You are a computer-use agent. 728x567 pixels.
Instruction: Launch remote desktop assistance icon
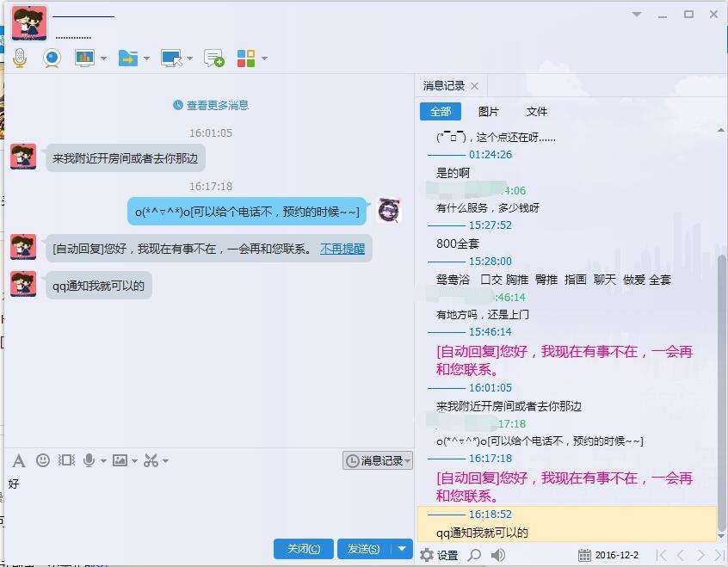click(x=172, y=57)
